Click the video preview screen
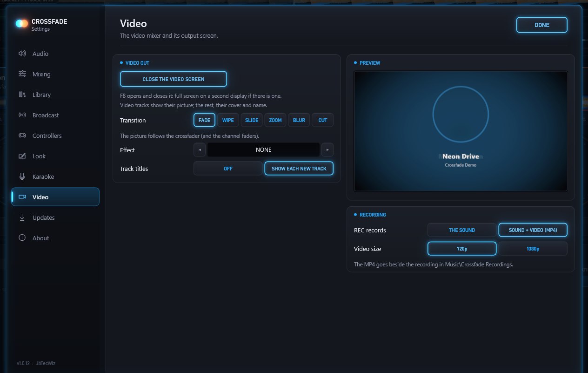588x373 pixels. click(461, 131)
